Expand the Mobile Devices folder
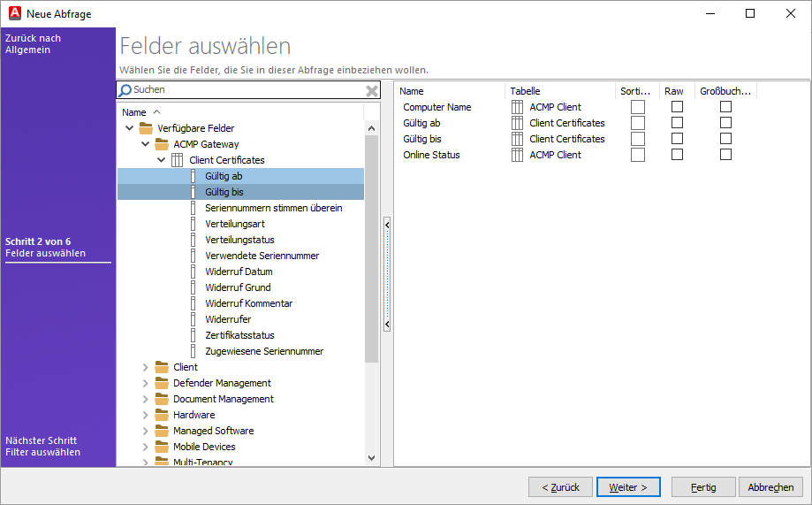812x505 pixels. (x=146, y=447)
